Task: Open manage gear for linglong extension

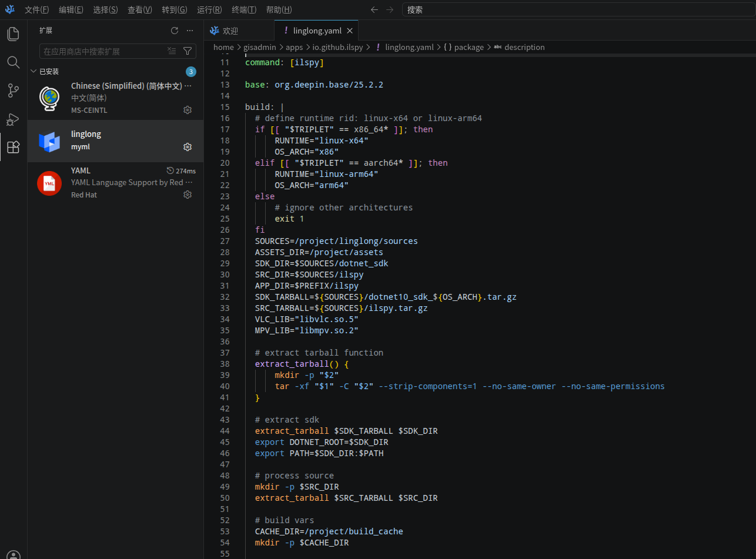Action: (188, 146)
